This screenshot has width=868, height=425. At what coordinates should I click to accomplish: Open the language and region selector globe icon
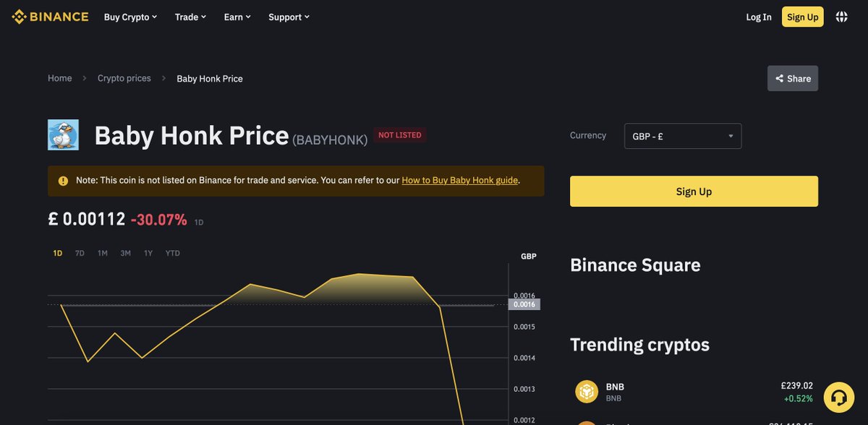tap(841, 16)
